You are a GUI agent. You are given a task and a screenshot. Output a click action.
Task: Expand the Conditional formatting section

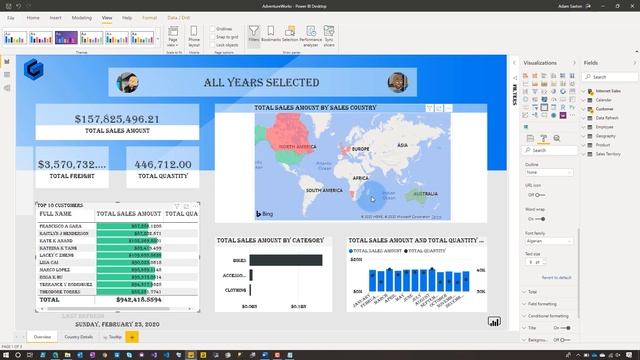548,316
